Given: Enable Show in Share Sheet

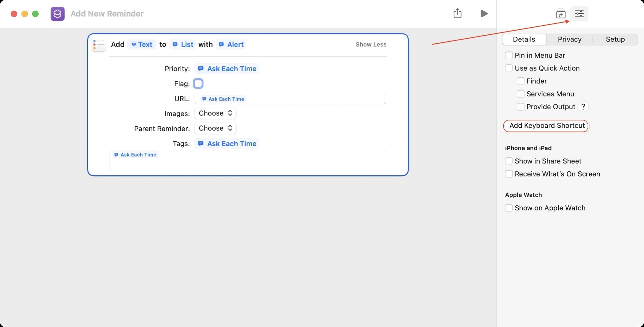Looking at the screenshot, I should click(x=509, y=161).
